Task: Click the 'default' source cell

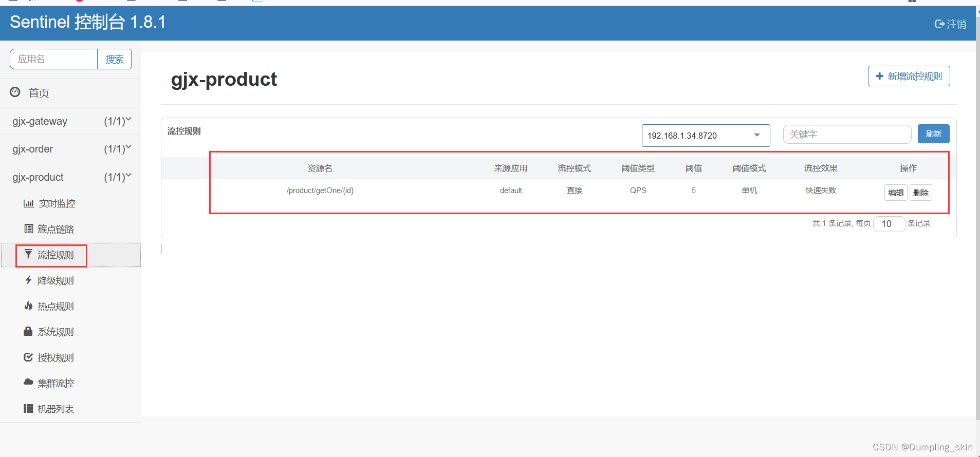Action: (x=511, y=191)
